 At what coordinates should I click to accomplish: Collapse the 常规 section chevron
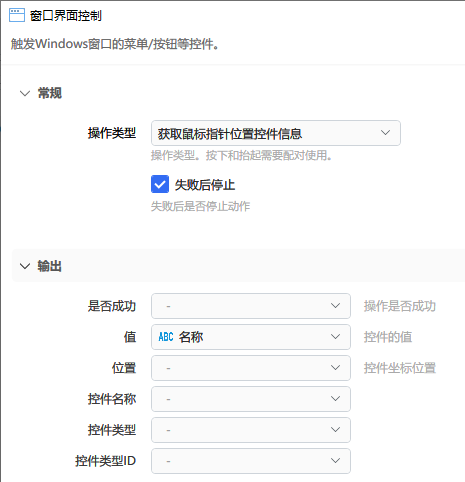[25, 93]
